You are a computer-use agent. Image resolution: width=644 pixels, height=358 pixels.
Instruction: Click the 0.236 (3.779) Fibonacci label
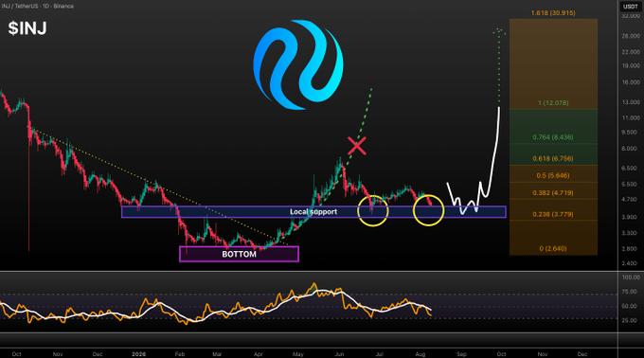coord(553,214)
